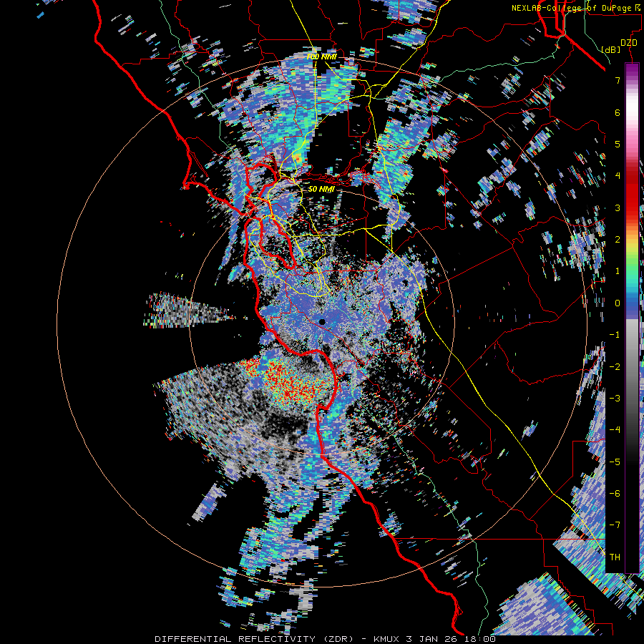Click the black radar site dot at the center
Image resolution: width=644 pixels, height=644 pixels.
(x=322, y=321)
